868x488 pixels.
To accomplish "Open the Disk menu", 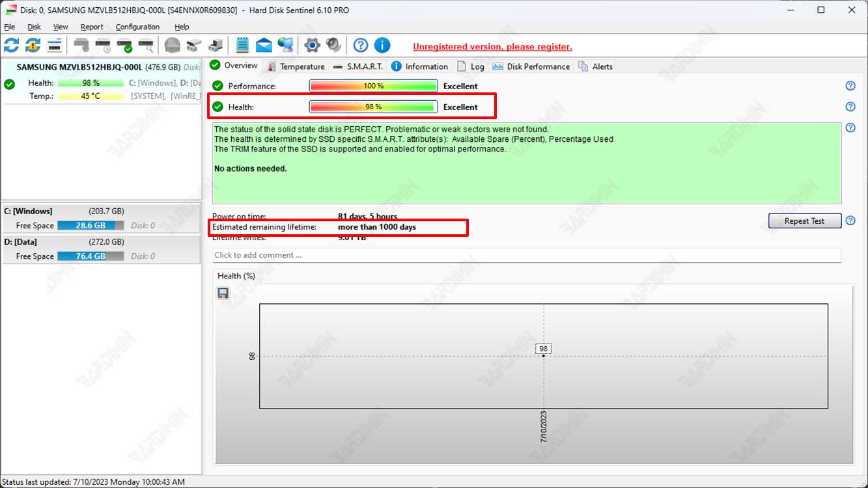I will point(34,27).
